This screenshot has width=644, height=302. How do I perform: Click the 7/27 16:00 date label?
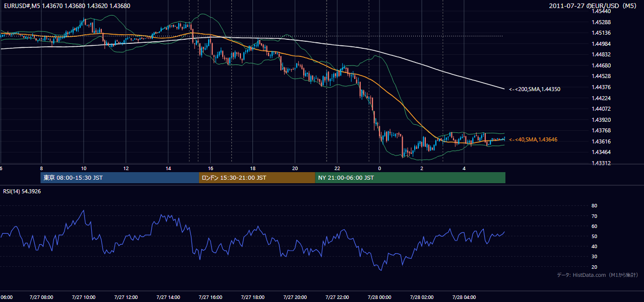click(211, 297)
